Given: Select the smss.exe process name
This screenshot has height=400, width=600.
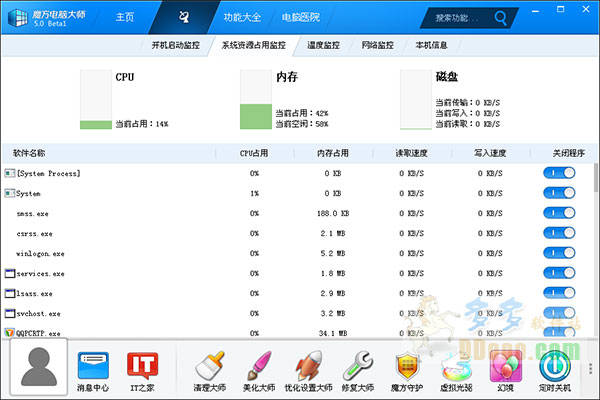Looking at the screenshot, I should point(33,214).
